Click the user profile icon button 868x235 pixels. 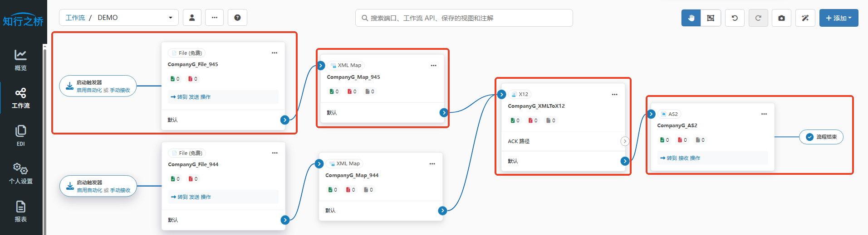(x=192, y=18)
